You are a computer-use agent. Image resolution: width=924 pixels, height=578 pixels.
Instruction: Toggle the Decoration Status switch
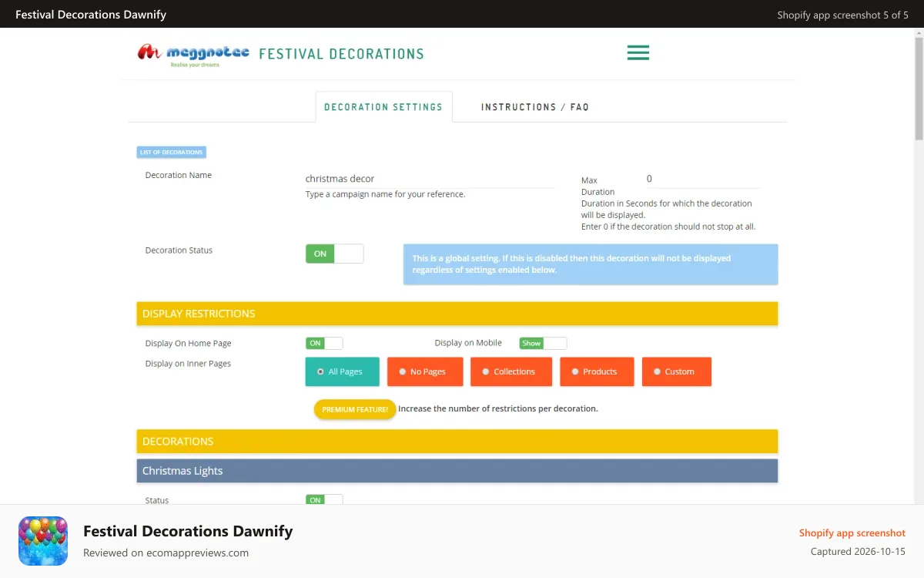(x=335, y=254)
